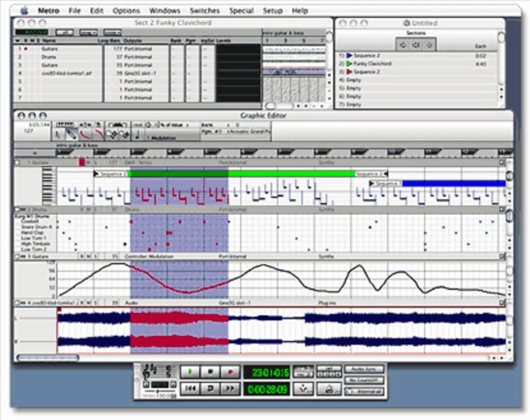Viewport: 530px width, 420px height.
Task: Open the Switches menu
Action: (x=205, y=11)
